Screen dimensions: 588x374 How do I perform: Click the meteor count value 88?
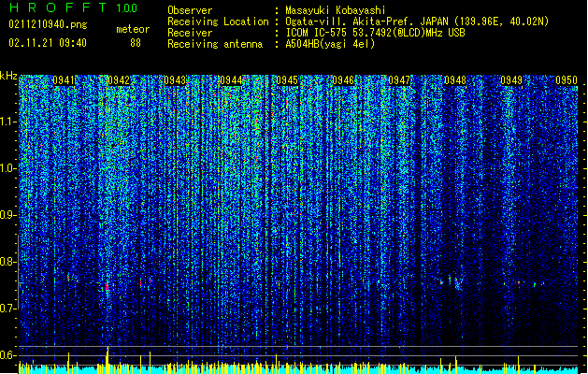[x=136, y=43]
